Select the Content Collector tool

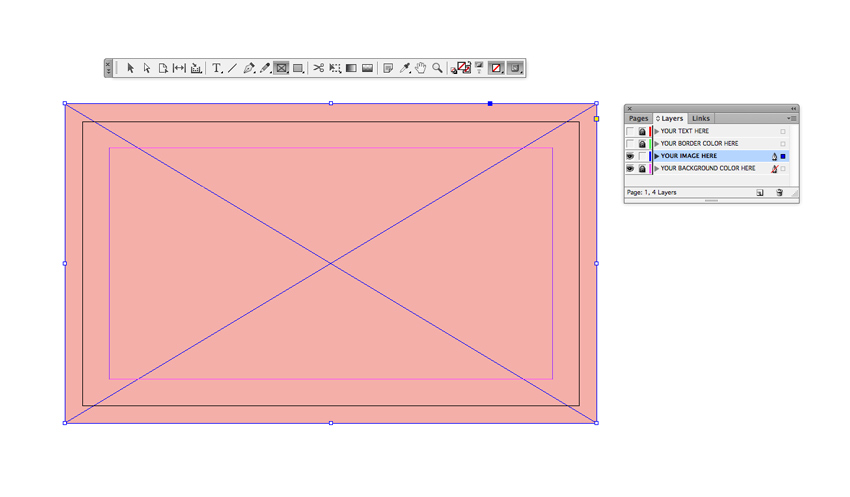pyautogui.click(x=196, y=68)
